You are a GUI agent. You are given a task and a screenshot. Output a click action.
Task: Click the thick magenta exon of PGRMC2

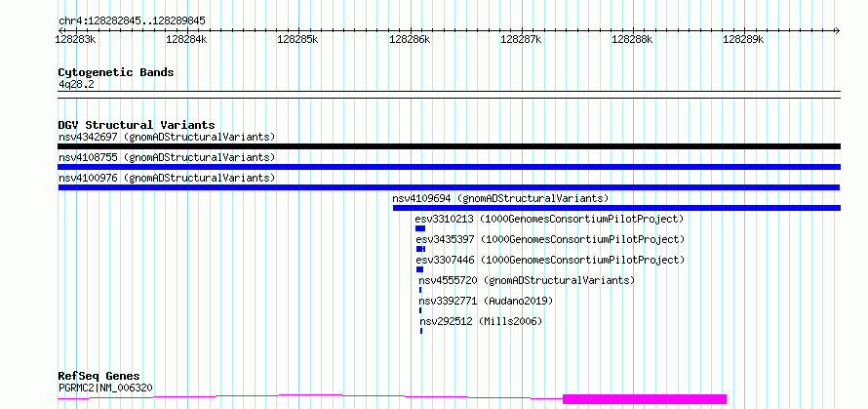[645, 399]
